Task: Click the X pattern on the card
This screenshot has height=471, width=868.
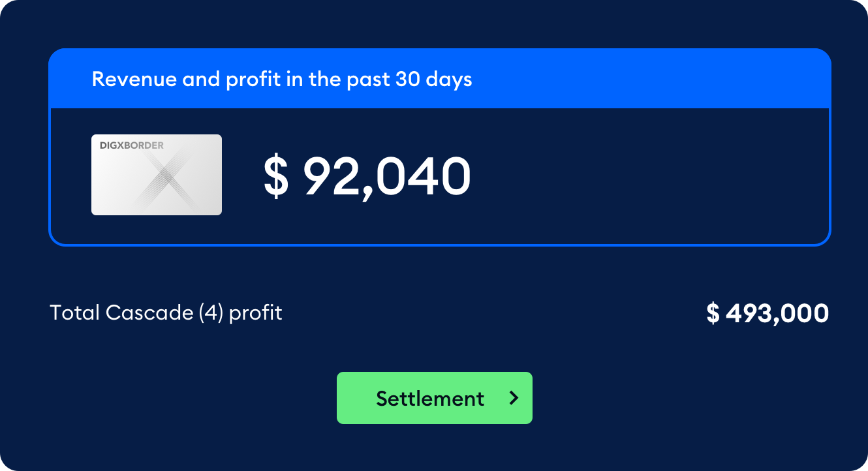Action: click(x=166, y=176)
